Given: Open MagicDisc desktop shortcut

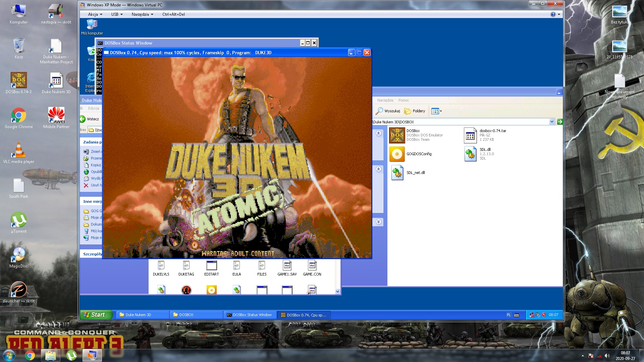Looking at the screenshot, I should (x=18, y=258).
